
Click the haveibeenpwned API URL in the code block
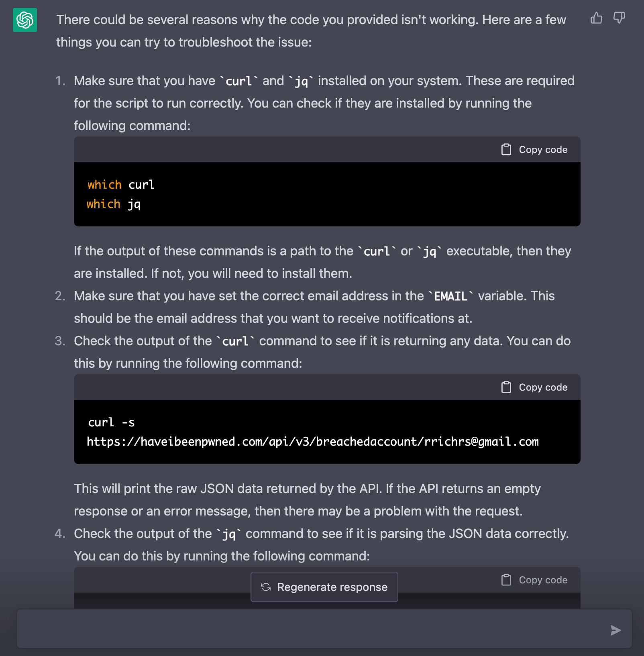[312, 442]
